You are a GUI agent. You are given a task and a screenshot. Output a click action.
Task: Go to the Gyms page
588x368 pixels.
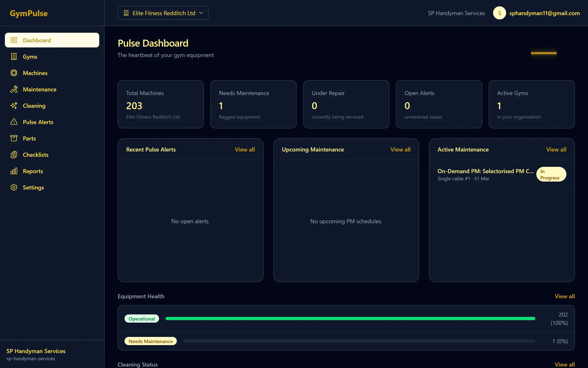pos(52,56)
